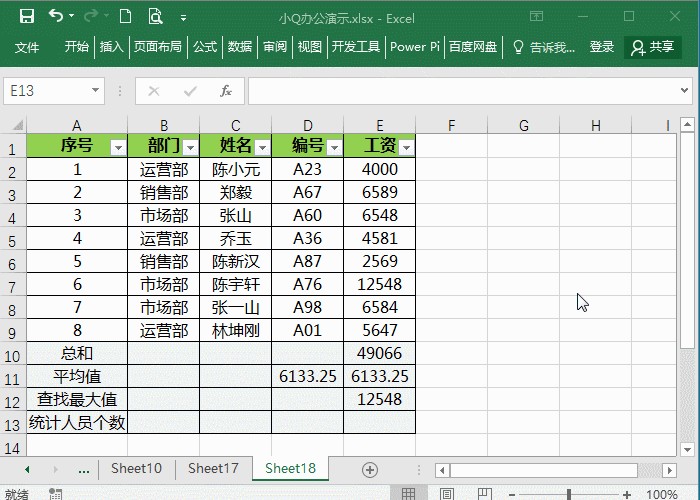Open the 工资 column filter dropdown
The image size is (700, 500).
tap(406, 147)
